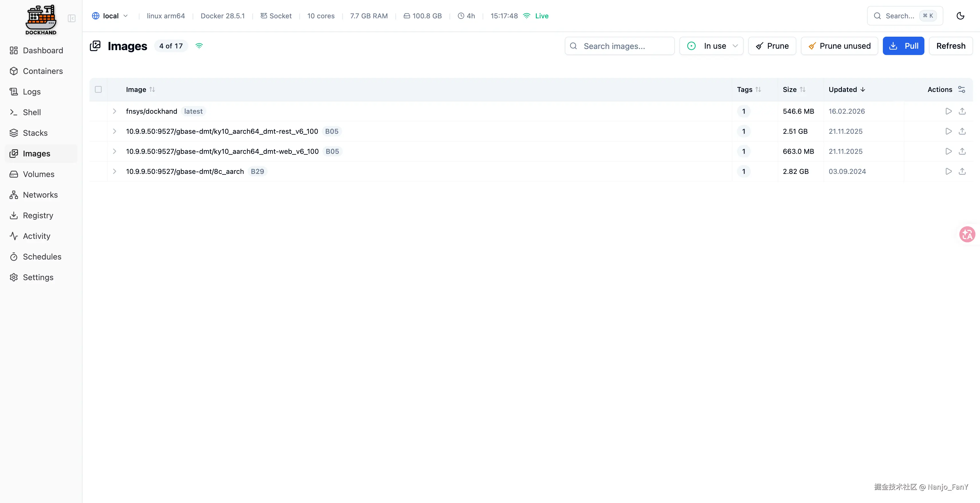Toggle dark mode with the moon icon

click(x=960, y=16)
